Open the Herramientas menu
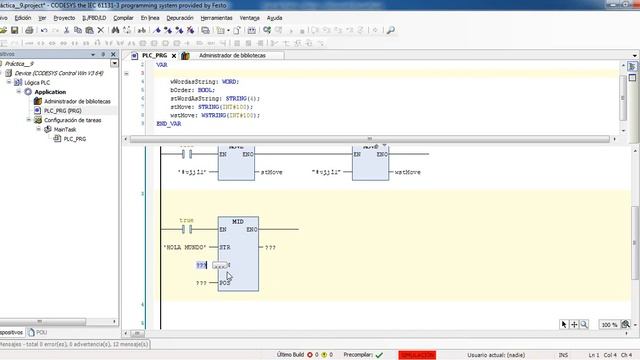The height and width of the screenshot is (360, 640). pyautogui.click(x=216, y=18)
